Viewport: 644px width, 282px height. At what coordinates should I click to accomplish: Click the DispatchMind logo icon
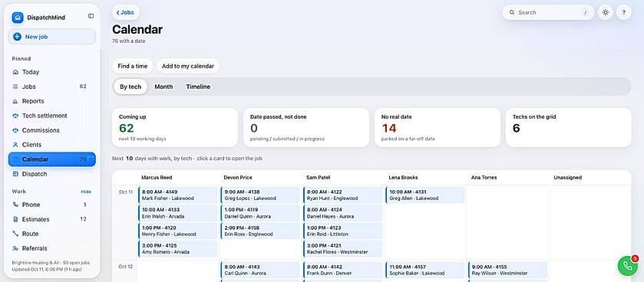[18, 17]
